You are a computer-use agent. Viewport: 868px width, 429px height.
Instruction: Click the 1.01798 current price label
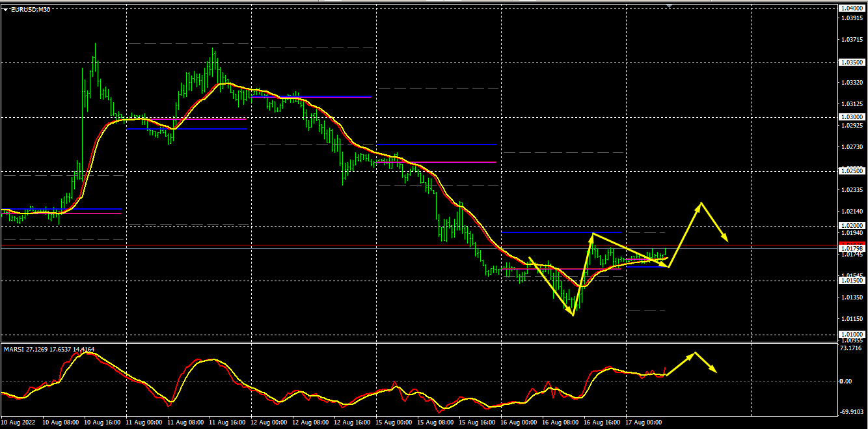(x=852, y=248)
